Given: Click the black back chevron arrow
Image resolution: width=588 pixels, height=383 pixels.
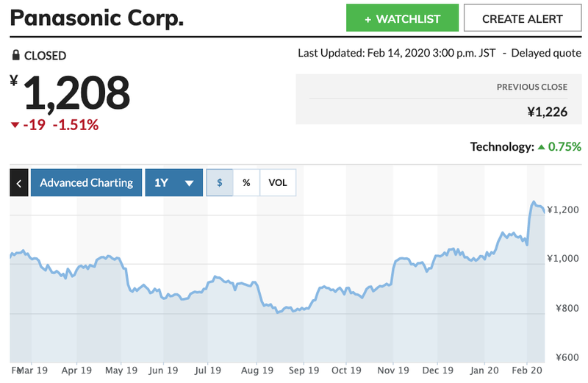Looking at the screenshot, I should pyautogui.click(x=19, y=183).
